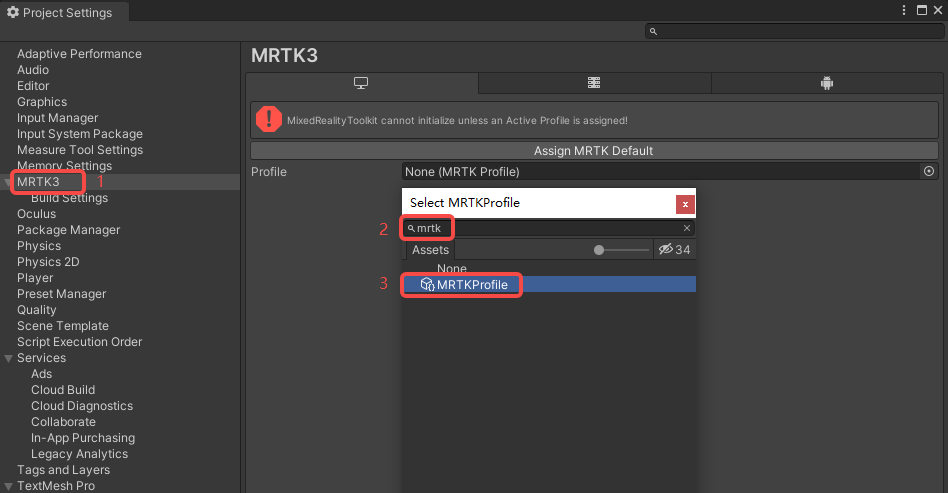Click the red warning exclamation icon
This screenshot has width=948, height=493.
point(268,119)
